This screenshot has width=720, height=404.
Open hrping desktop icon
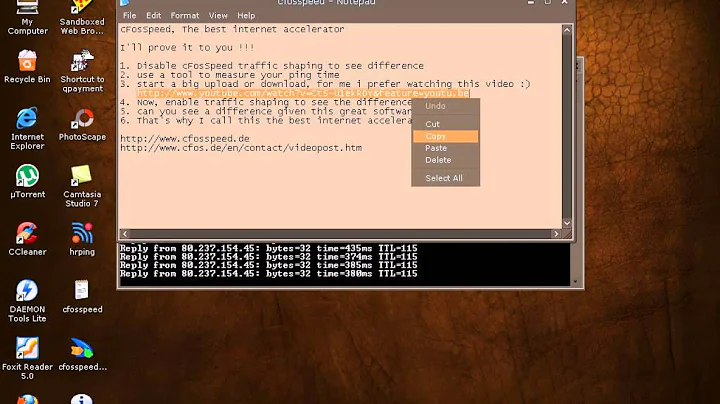82,239
